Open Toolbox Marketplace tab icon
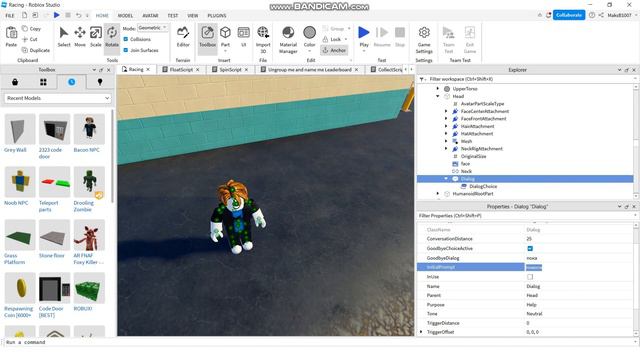The height and width of the screenshot is (360, 640). tap(15, 82)
